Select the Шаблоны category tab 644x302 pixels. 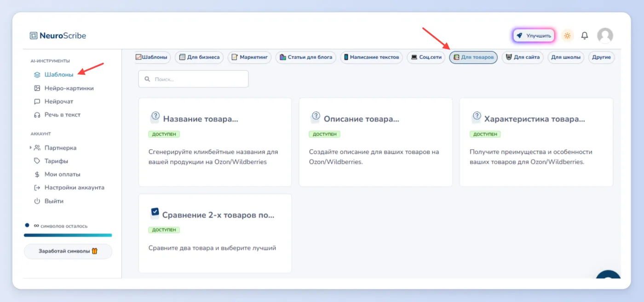pos(153,58)
